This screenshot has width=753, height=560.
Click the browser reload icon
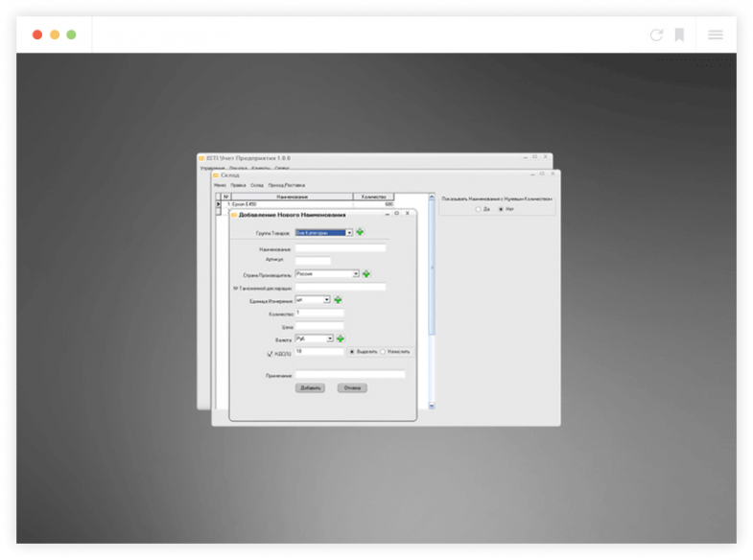tap(656, 35)
